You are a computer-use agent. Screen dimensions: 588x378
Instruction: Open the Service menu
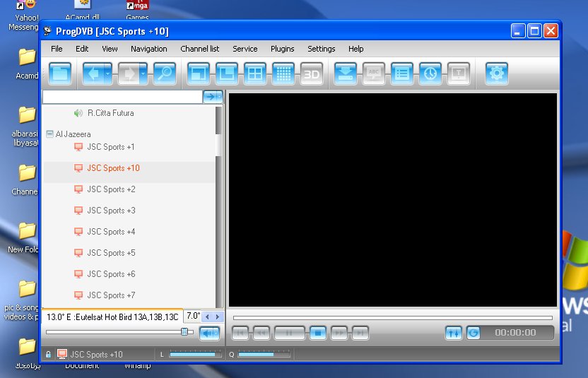coord(245,49)
